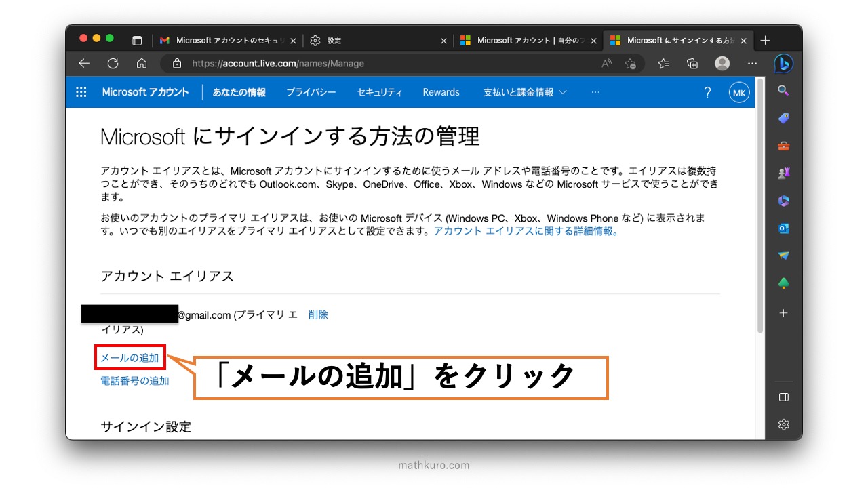Screen dimensions: 868x488
Task: Open the browser profile icon
Action: point(722,63)
